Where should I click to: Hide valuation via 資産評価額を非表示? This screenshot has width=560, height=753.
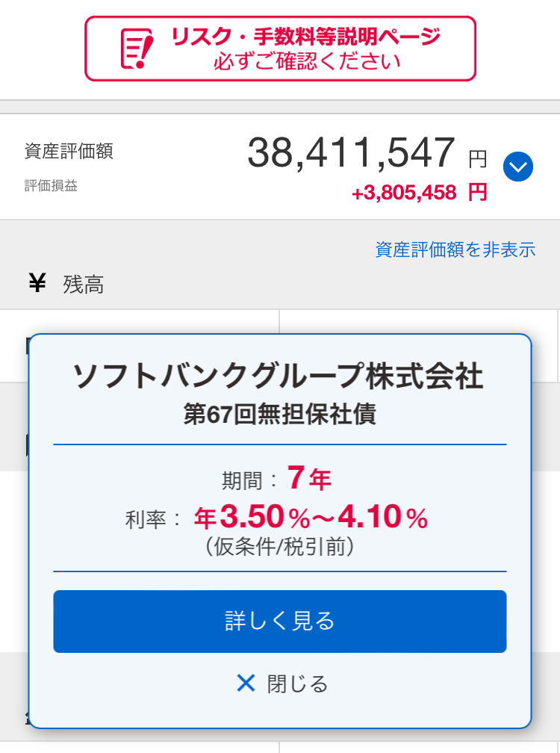[455, 250]
